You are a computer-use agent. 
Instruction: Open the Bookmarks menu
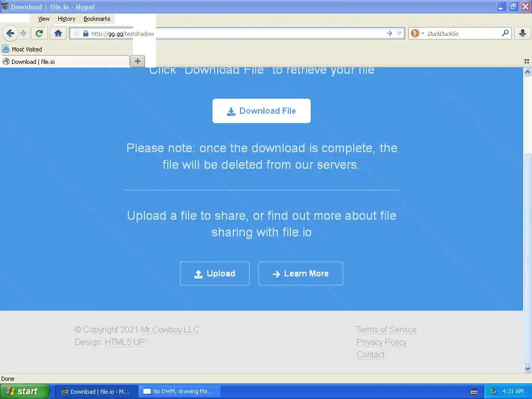point(97,19)
